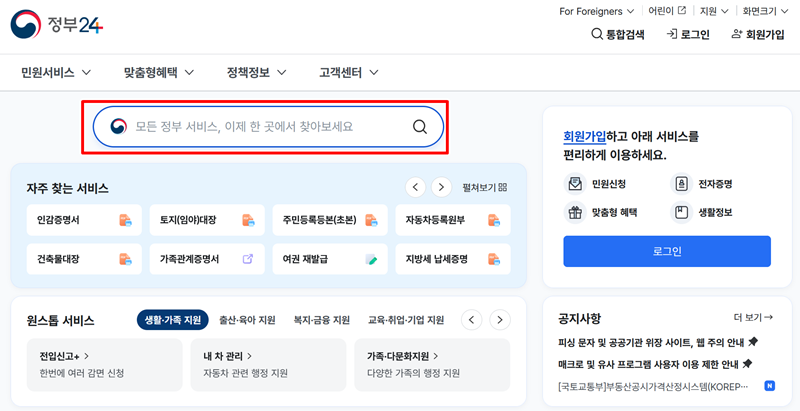The width and height of the screenshot is (800, 411).
Task: Open 가족관계증명서 external service
Action: [x=207, y=259]
